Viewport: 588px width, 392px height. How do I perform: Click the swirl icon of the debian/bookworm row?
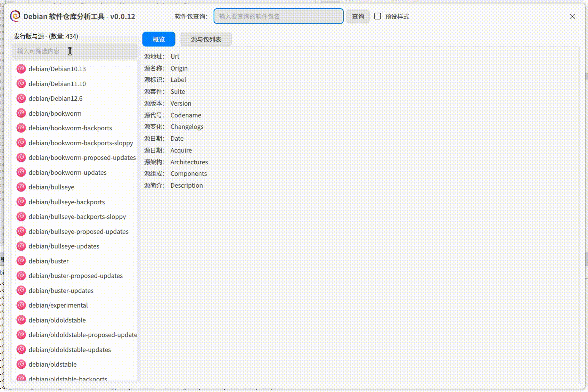click(x=21, y=113)
